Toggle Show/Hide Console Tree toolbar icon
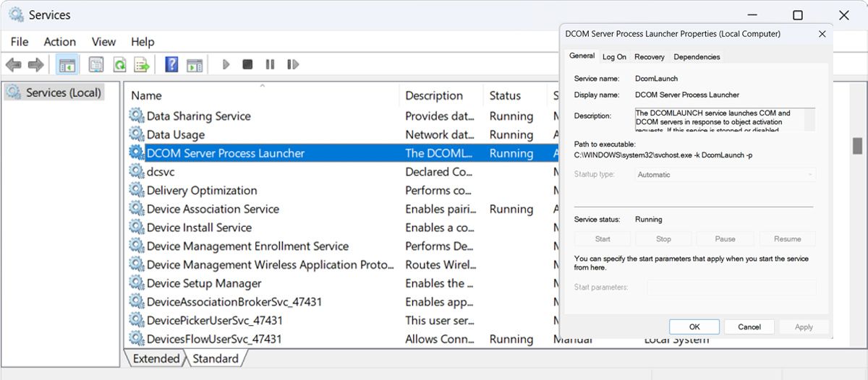This screenshot has height=380, width=868. point(67,65)
